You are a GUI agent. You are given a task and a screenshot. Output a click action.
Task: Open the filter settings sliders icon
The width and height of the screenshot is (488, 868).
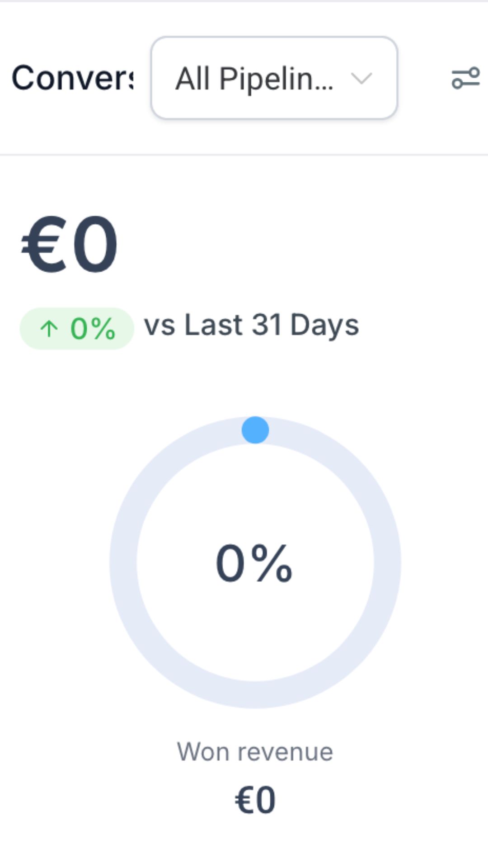point(465,78)
